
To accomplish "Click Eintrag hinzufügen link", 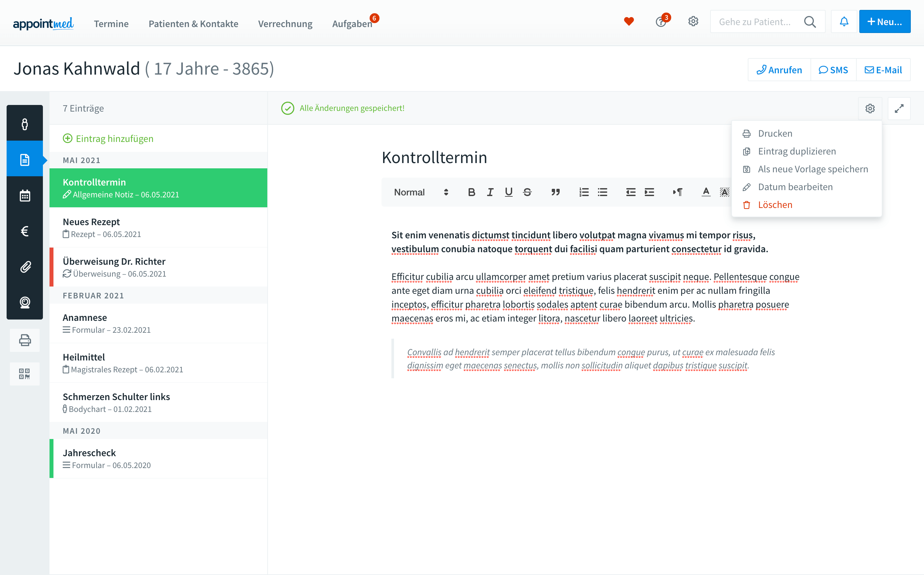I will click(x=108, y=139).
